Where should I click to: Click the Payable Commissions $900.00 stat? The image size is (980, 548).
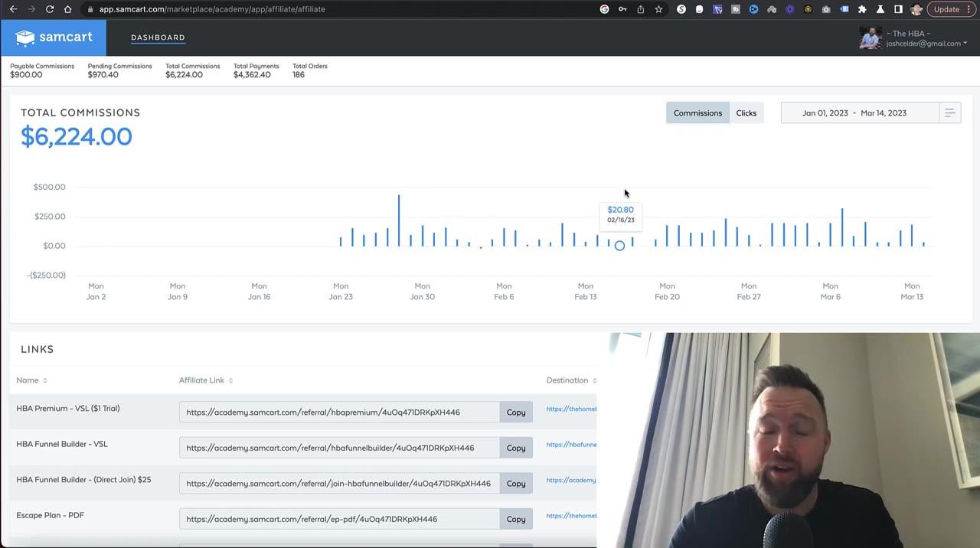42,70
